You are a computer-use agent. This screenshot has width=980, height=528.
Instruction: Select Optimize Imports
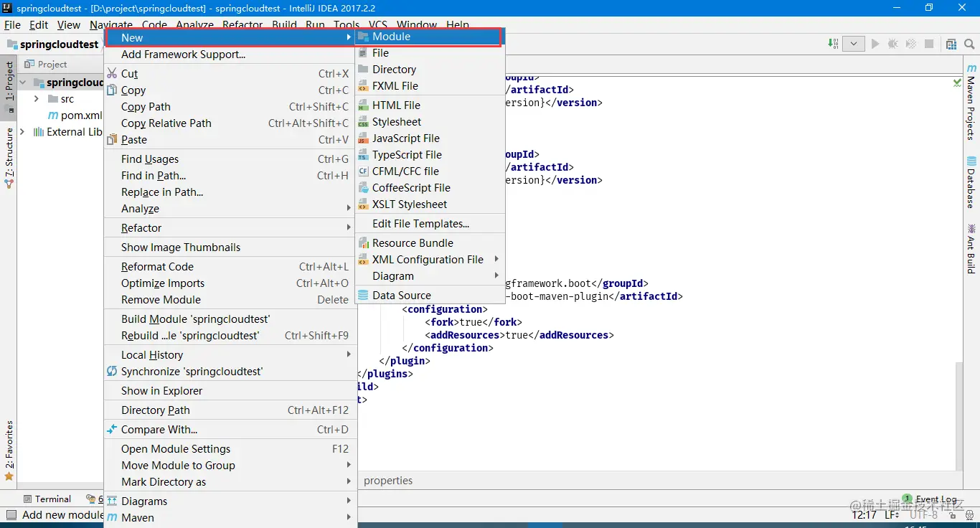tap(230, 283)
